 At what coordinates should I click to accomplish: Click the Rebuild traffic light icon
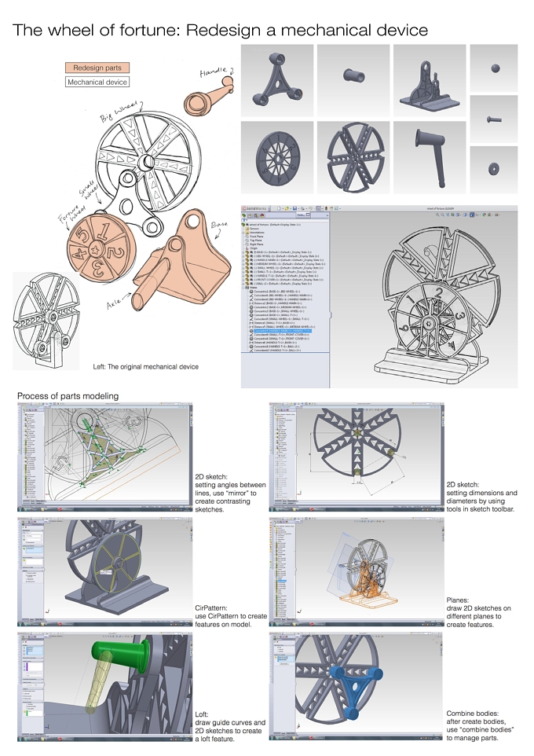click(x=326, y=208)
